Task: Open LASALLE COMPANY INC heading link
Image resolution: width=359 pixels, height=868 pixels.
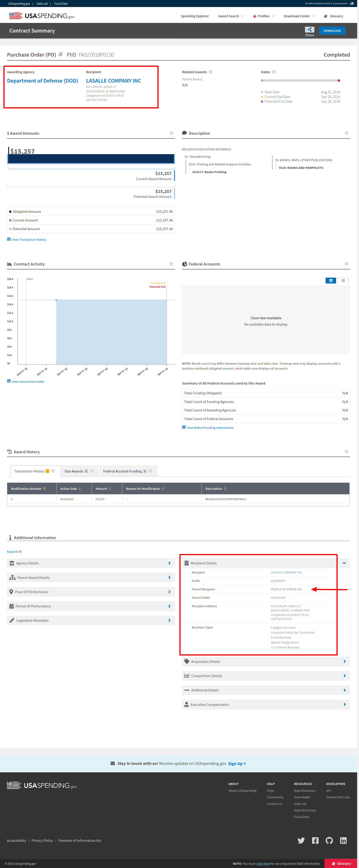Action: 114,81
